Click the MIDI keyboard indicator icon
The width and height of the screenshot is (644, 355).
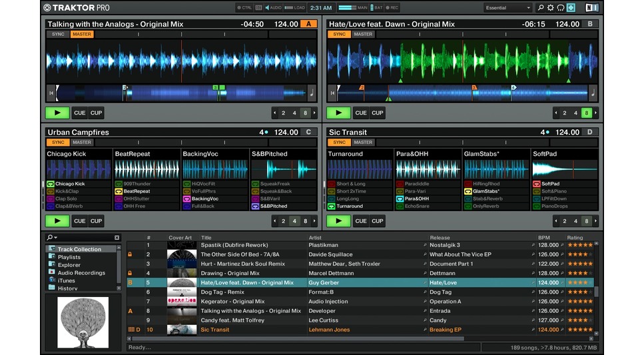click(259, 8)
